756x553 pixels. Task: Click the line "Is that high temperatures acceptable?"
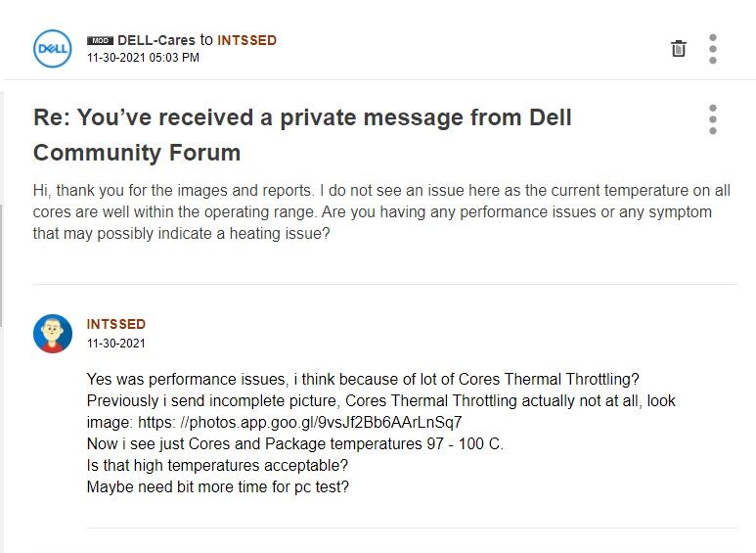click(x=217, y=464)
